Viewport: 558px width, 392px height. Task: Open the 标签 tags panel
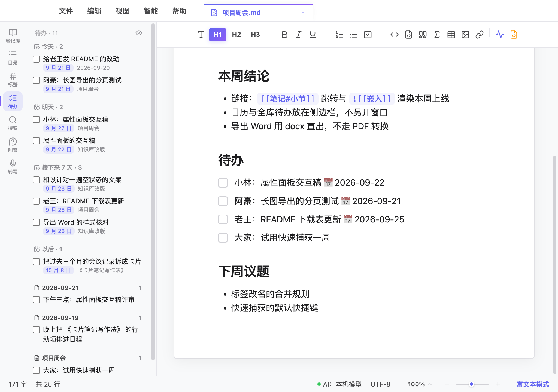point(13,79)
